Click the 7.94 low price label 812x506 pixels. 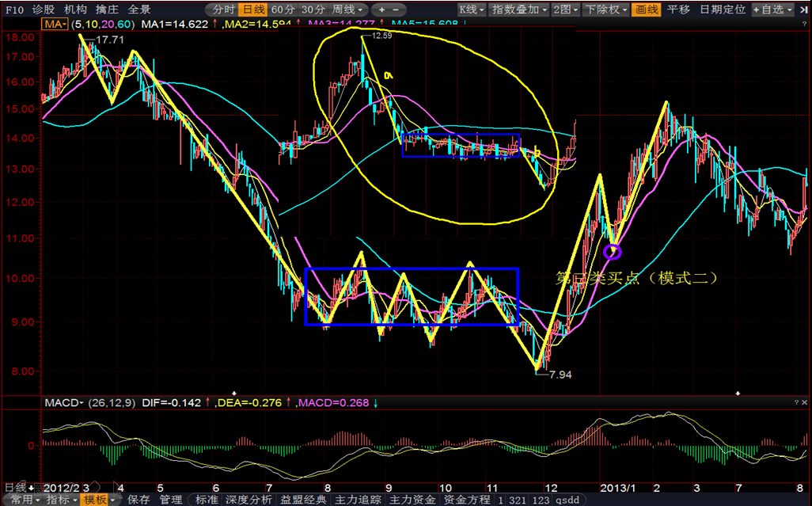[x=560, y=375]
